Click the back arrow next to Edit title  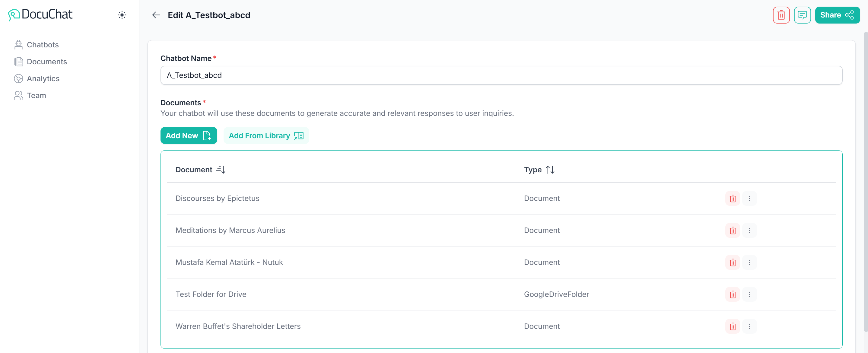(156, 15)
